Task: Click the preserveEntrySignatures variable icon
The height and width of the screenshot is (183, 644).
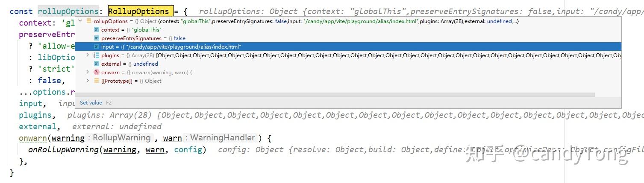Action: [97, 38]
